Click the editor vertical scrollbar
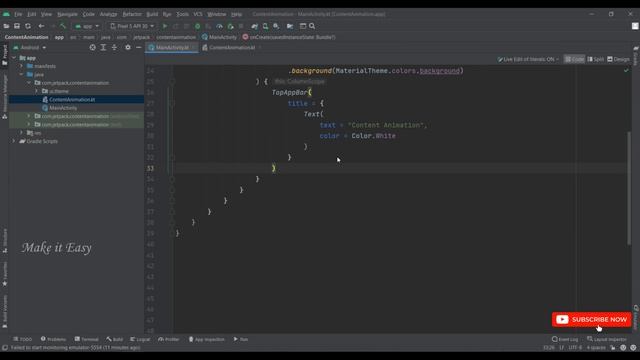Screen dimensions: 640x360 [x=629, y=188]
